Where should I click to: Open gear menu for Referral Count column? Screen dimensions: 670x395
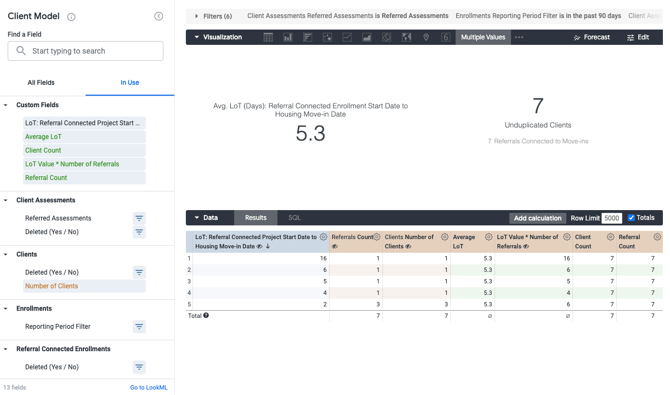pyautogui.click(x=657, y=237)
